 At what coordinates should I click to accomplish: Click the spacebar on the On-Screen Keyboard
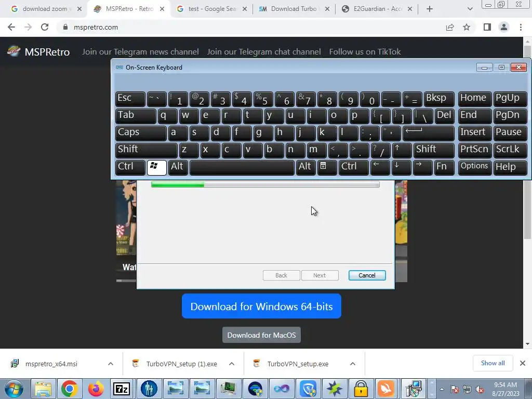242,167
